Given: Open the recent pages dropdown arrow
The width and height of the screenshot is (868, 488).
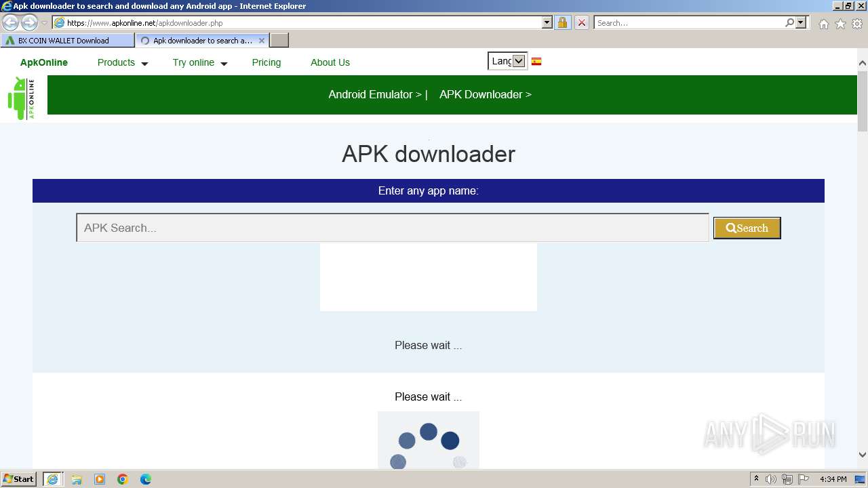Looking at the screenshot, I should (45, 23).
